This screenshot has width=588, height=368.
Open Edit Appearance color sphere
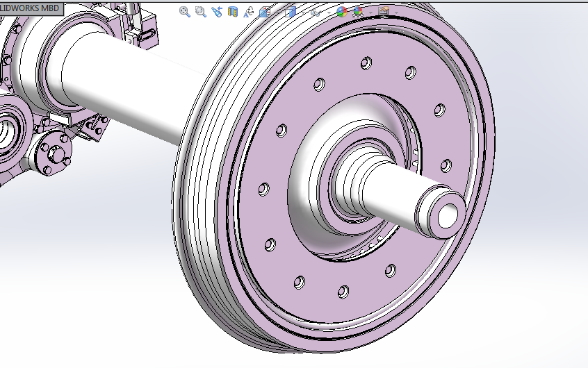pos(342,12)
